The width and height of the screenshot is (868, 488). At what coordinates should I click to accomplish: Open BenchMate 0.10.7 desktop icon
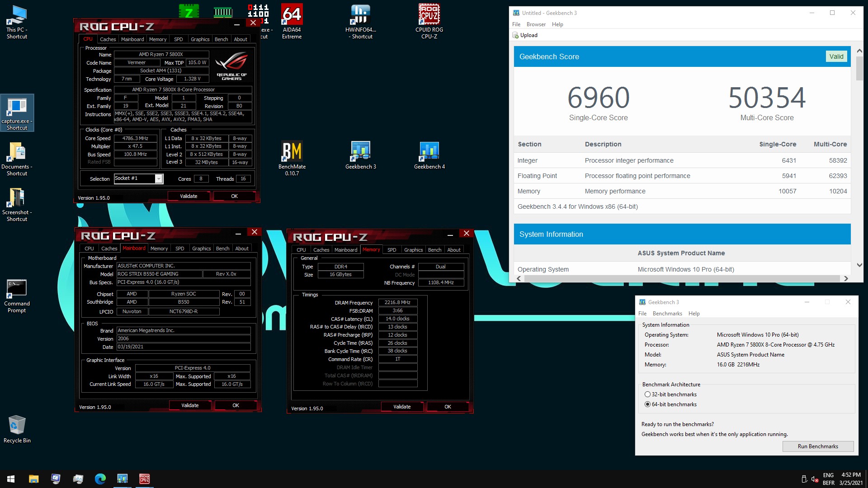(x=292, y=159)
